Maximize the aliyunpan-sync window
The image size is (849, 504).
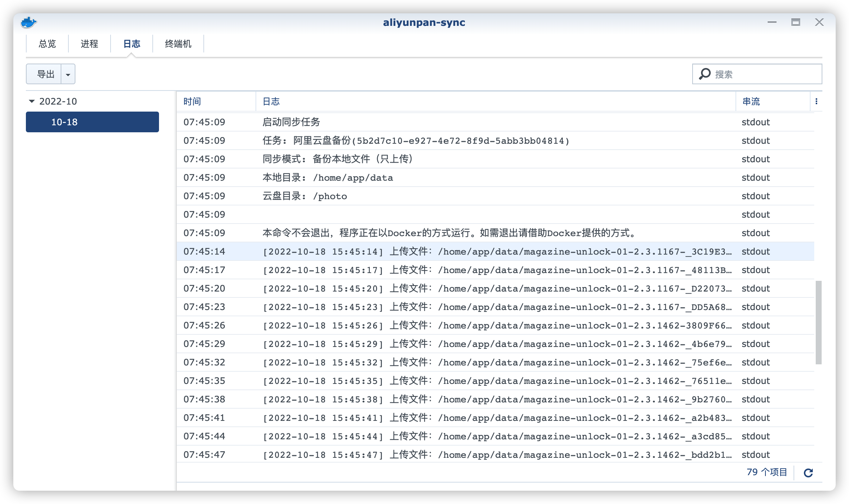(x=796, y=22)
